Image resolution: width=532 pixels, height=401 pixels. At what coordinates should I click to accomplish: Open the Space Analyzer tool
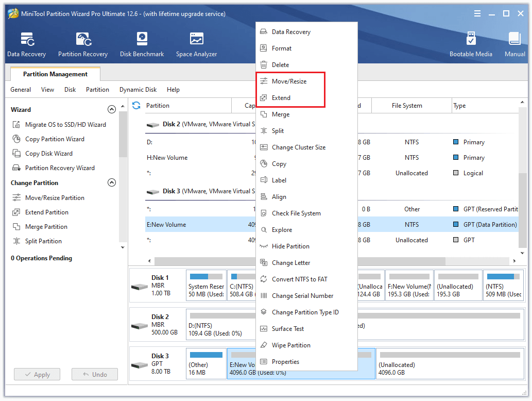pyautogui.click(x=196, y=44)
